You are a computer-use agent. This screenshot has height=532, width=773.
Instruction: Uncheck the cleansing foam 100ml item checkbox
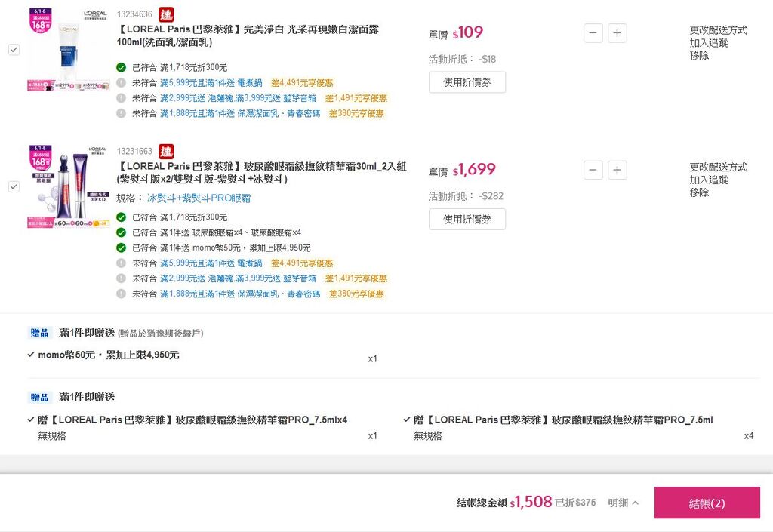tap(14, 50)
